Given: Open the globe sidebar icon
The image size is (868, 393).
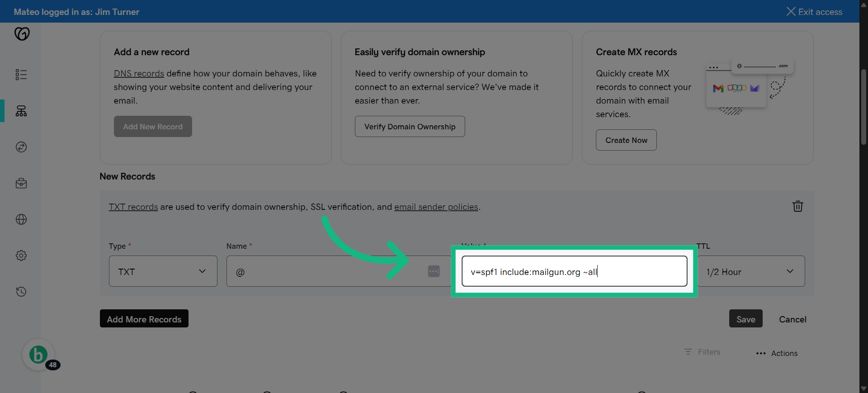Looking at the screenshot, I should point(21,219).
